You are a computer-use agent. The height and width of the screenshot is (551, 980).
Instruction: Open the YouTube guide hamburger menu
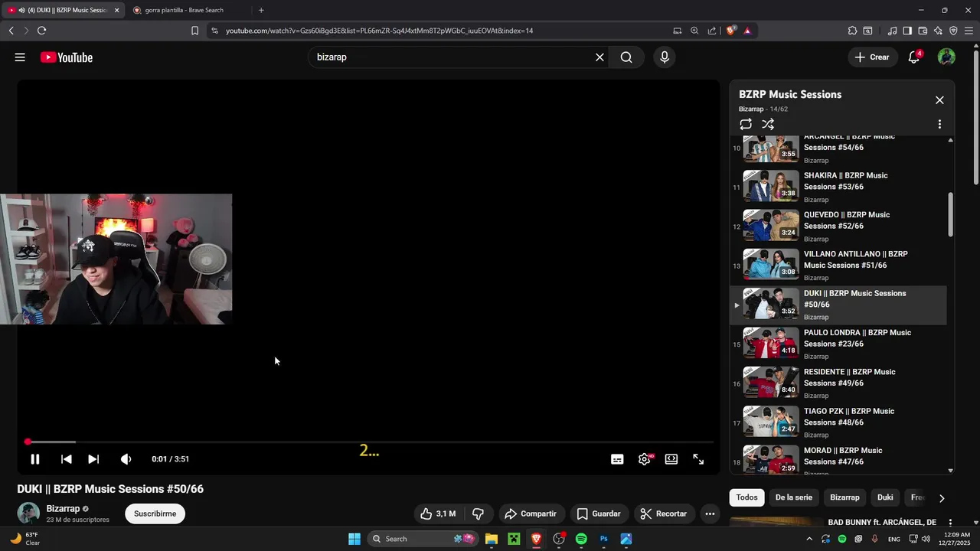click(x=20, y=57)
